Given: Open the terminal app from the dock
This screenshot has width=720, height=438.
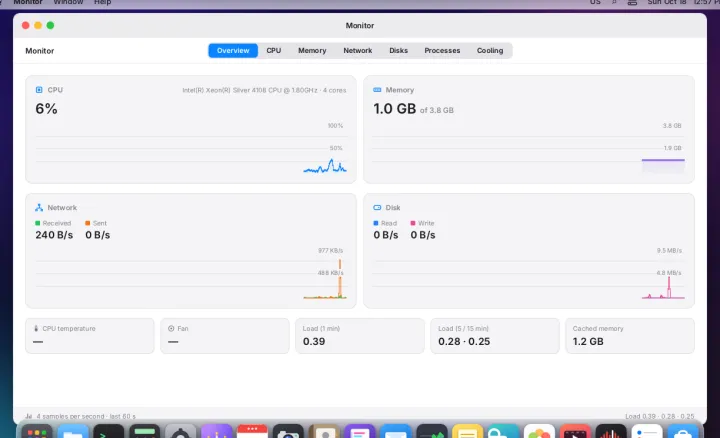Looking at the screenshot, I should (x=109, y=432).
